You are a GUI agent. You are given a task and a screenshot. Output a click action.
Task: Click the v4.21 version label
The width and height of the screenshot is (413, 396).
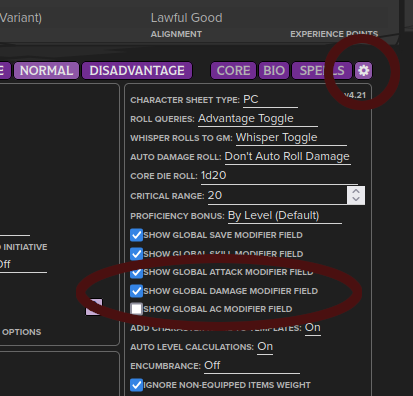pos(355,95)
